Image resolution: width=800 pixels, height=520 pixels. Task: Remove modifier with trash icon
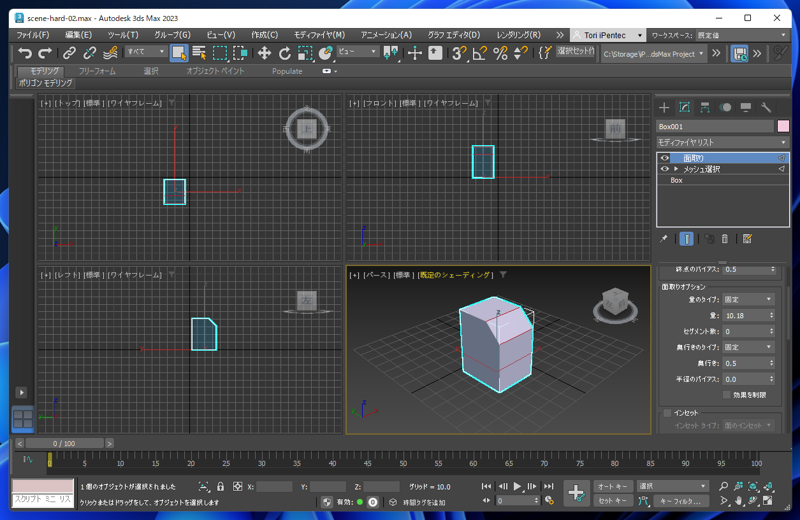tap(724, 238)
